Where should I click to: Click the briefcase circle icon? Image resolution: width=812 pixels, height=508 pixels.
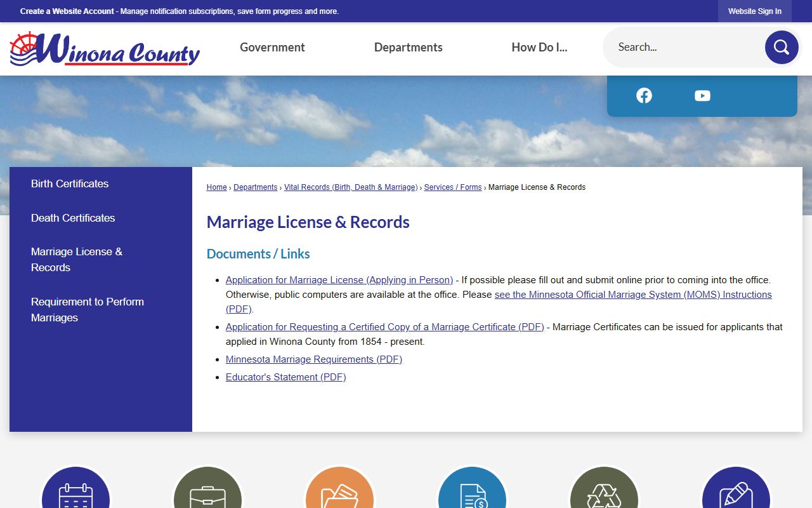(208, 488)
